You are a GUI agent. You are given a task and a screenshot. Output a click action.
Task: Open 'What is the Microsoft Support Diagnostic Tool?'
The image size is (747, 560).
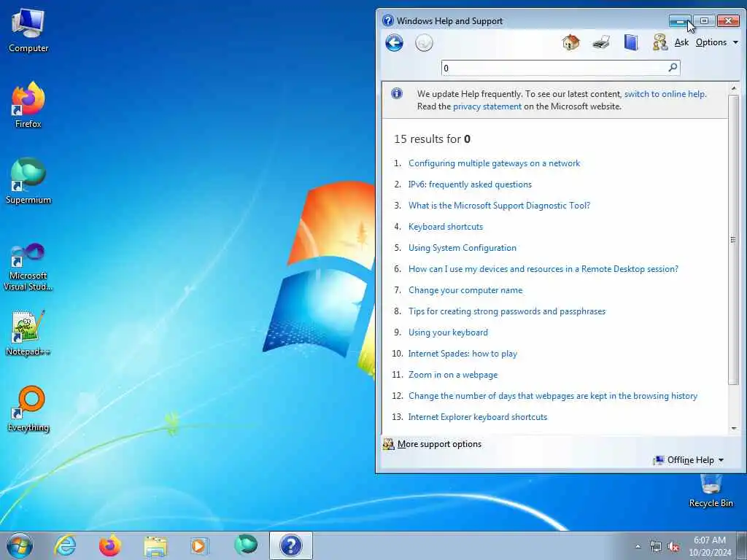(x=499, y=205)
